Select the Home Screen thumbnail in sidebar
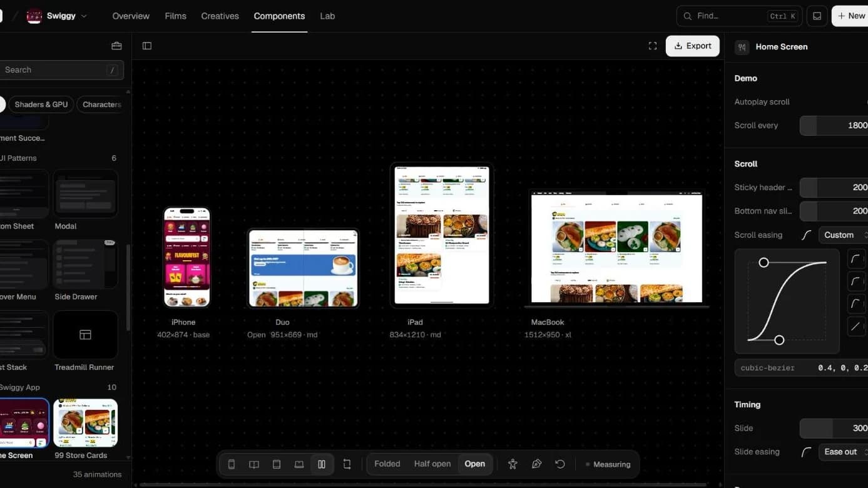This screenshot has height=488, width=868. coord(24,423)
